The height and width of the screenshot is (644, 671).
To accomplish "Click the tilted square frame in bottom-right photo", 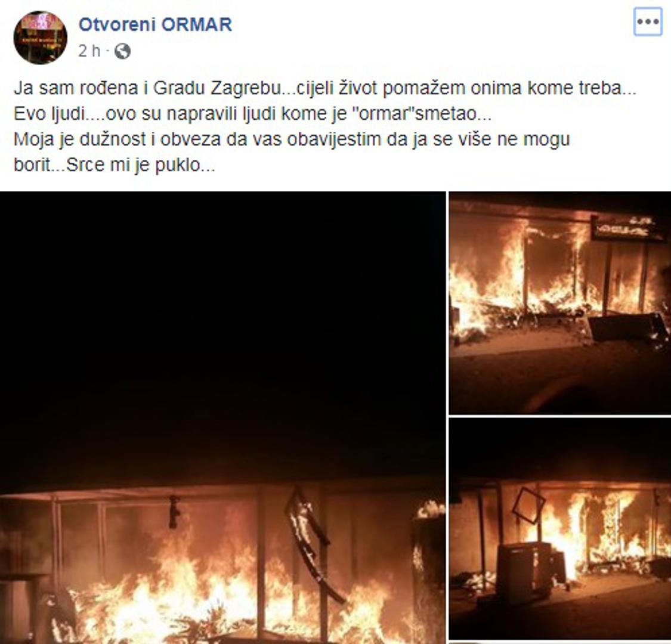I will [528, 505].
